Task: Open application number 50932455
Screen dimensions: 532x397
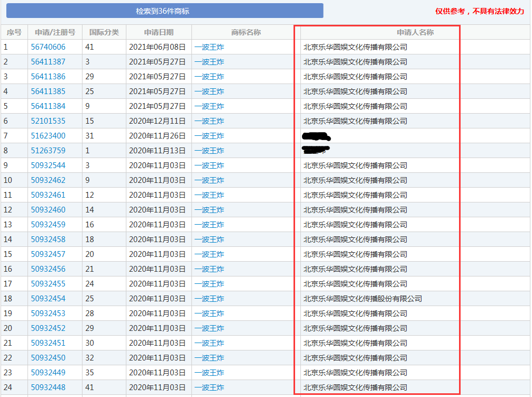Action: [x=48, y=284]
